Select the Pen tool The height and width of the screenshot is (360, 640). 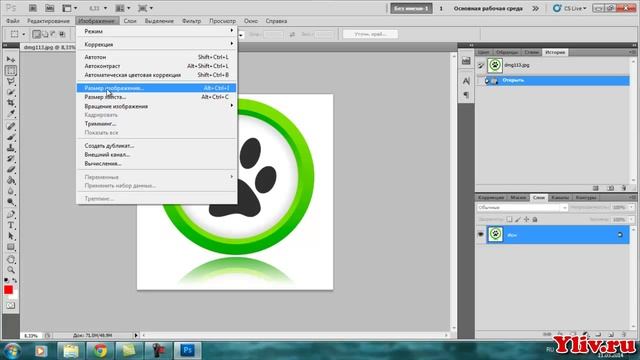pos(11,215)
